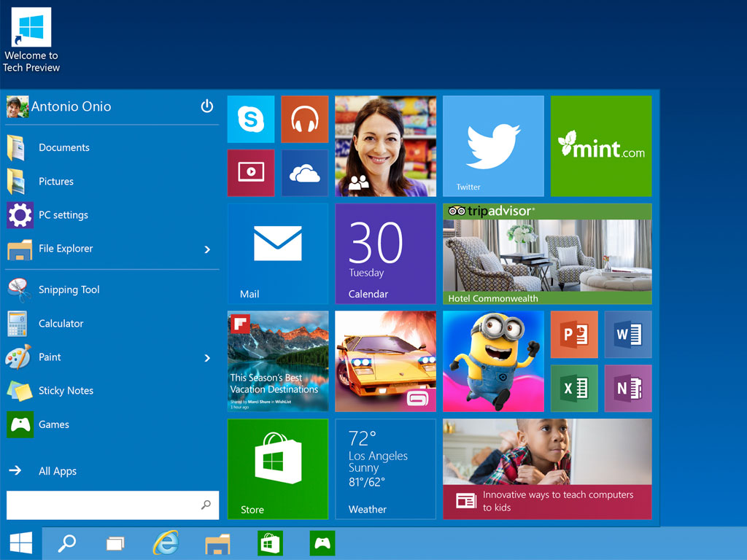
Task: Show All Apps list
Action: (57, 471)
